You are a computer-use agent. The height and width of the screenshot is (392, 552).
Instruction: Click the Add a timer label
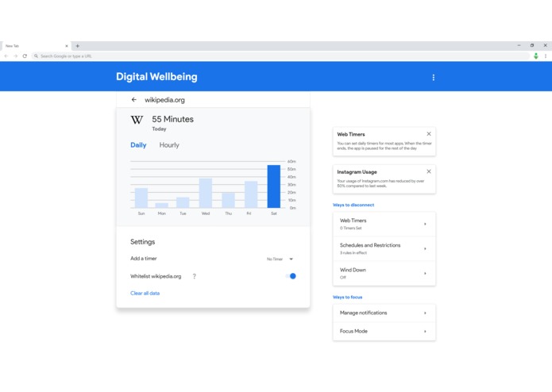(144, 259)
